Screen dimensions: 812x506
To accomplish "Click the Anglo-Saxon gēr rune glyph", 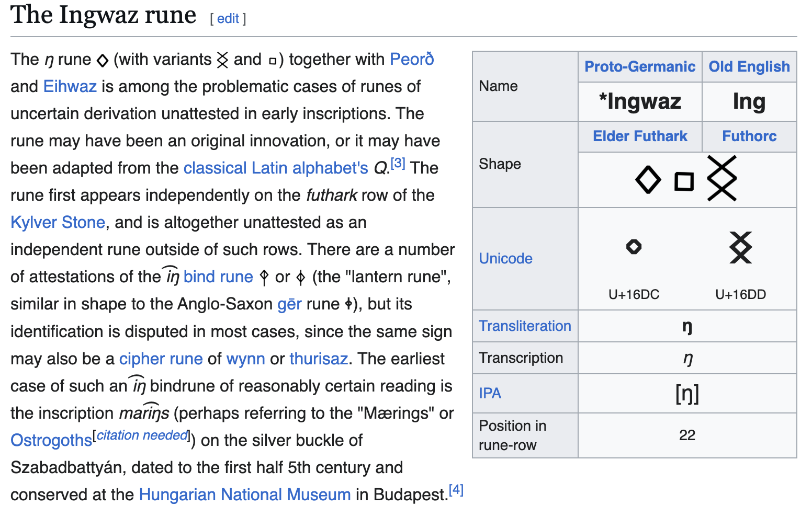I will 349,304.
